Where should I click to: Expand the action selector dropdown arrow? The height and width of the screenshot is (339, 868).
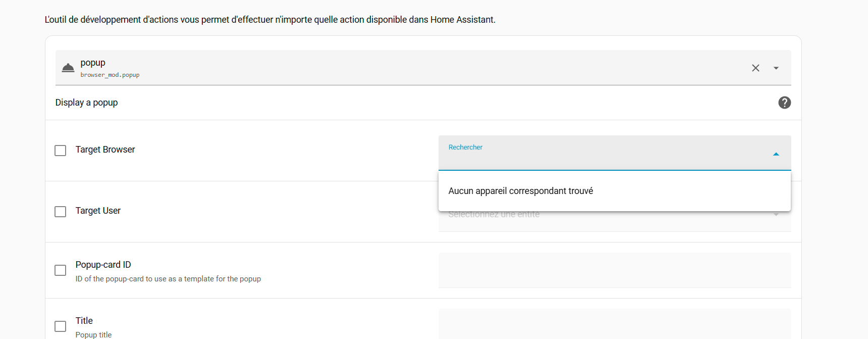pos(776,68)
